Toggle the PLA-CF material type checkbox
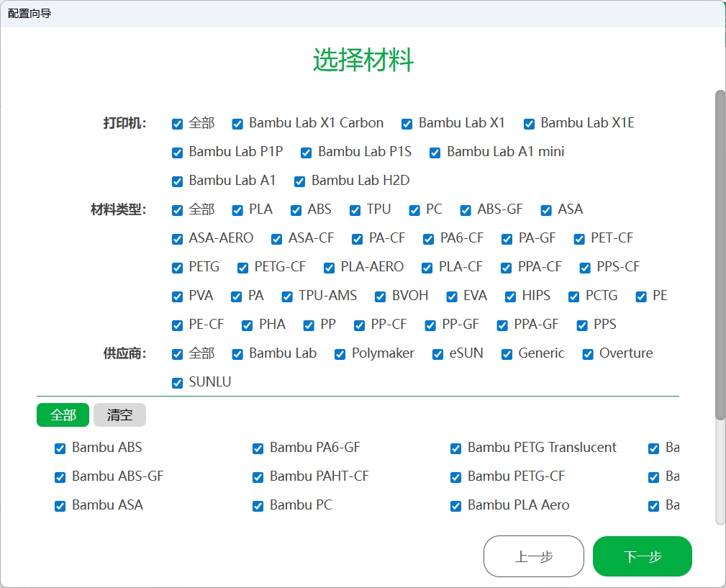726x588 pixels. coord(427,268)
